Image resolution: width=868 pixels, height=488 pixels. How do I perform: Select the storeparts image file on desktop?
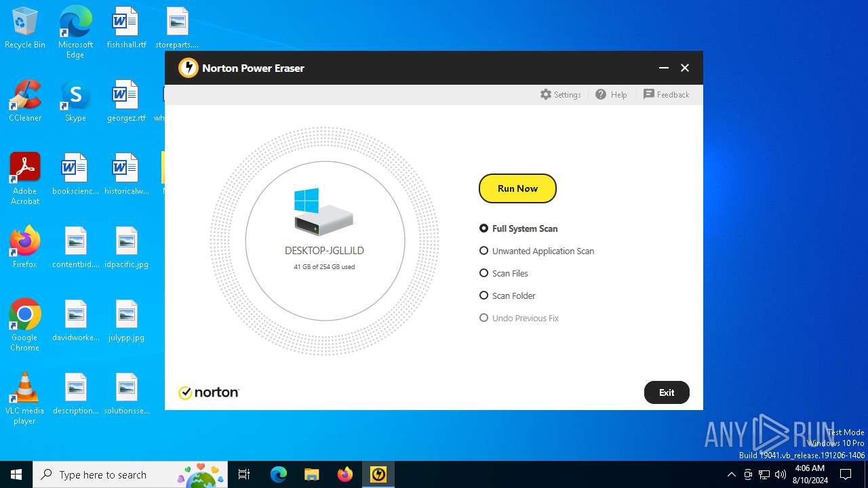(177, 28)
